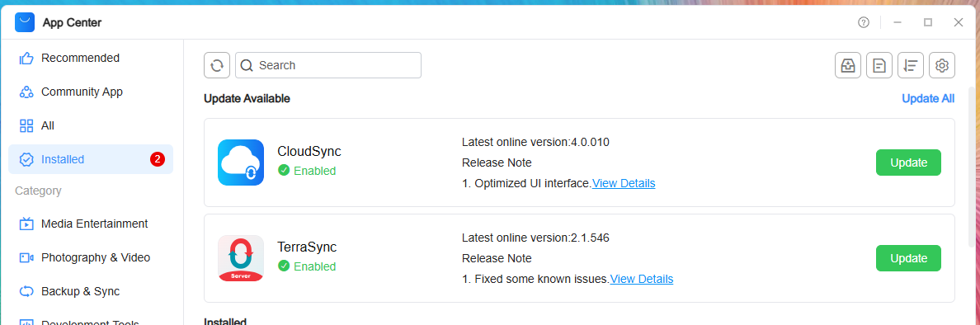Click the App Center logo icon
This screenshot has width=980, height=325.
click(25, 22)
